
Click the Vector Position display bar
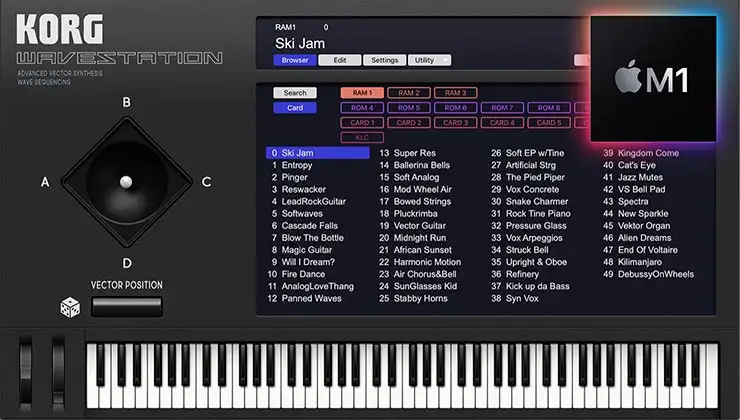tap(127, 307)
